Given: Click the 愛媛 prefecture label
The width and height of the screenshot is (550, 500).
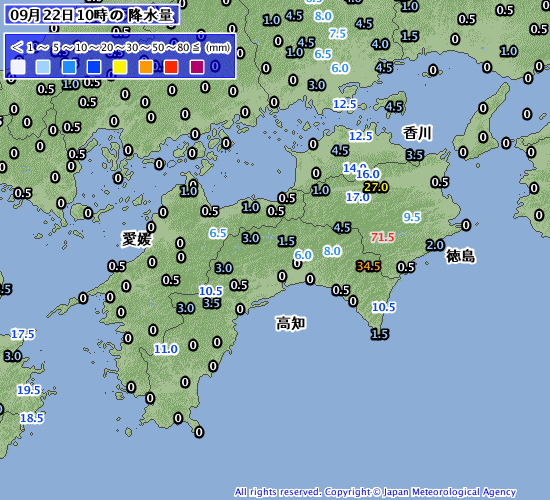Looking at the screenshot, I should tap(136, 239).
